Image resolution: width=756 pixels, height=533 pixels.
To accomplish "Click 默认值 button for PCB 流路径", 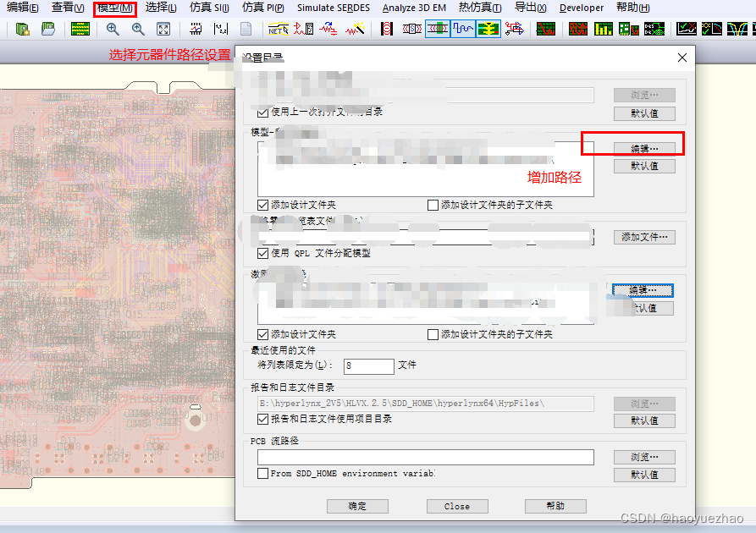I will tap(644, 475).
